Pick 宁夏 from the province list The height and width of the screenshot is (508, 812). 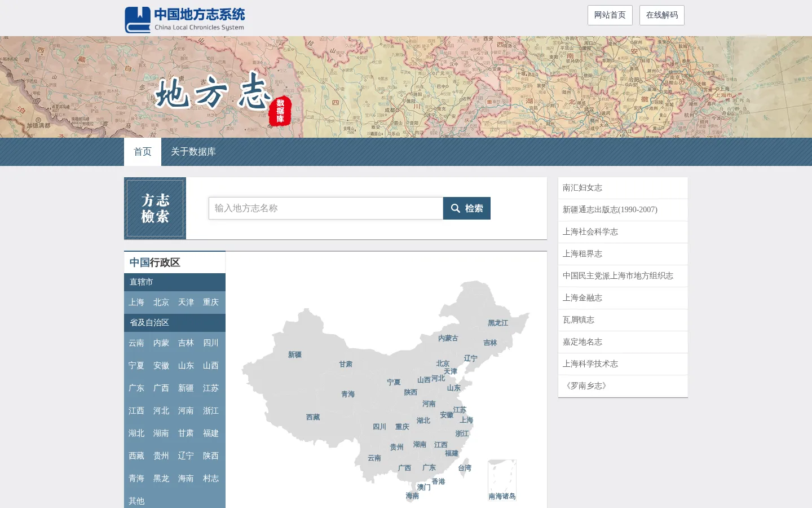(136, 366)
